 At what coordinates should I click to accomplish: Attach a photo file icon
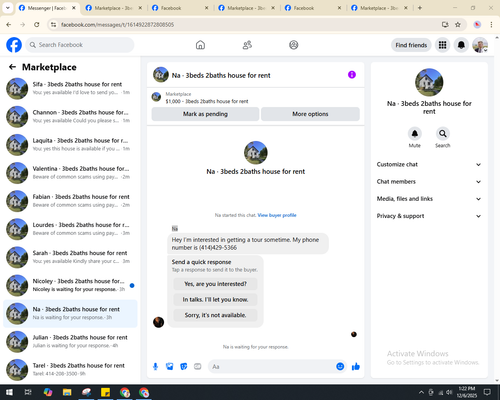(170, 367)
